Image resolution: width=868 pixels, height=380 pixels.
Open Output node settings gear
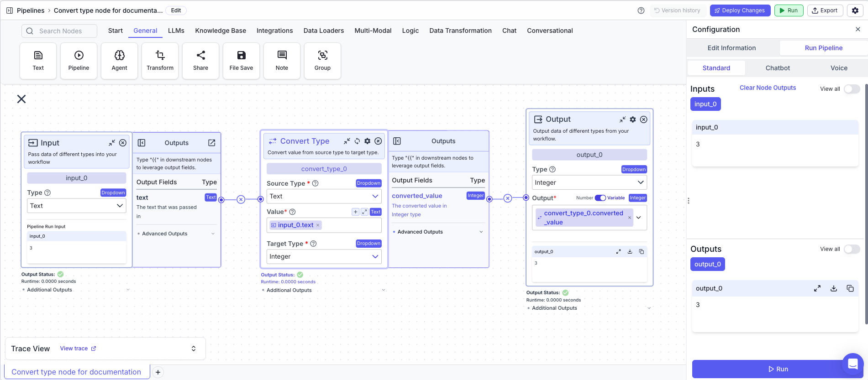[633, 120]
